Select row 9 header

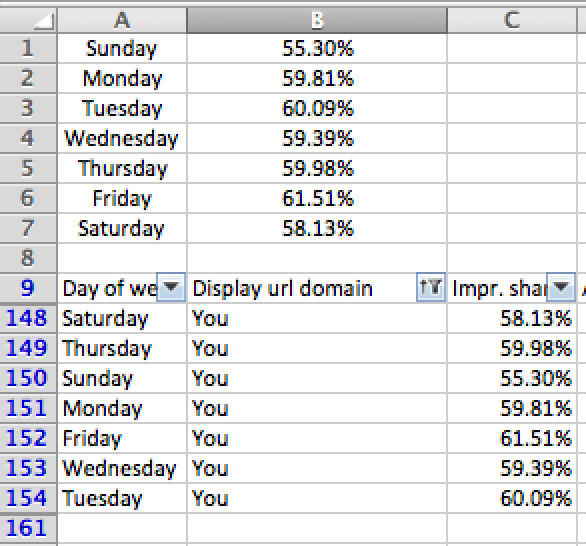[28, 288]
